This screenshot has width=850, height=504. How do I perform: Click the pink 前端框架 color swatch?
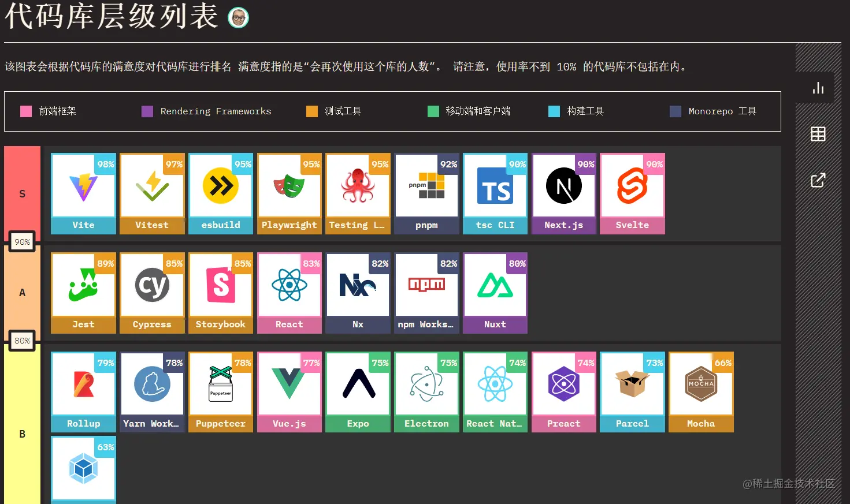pos(26,111)
